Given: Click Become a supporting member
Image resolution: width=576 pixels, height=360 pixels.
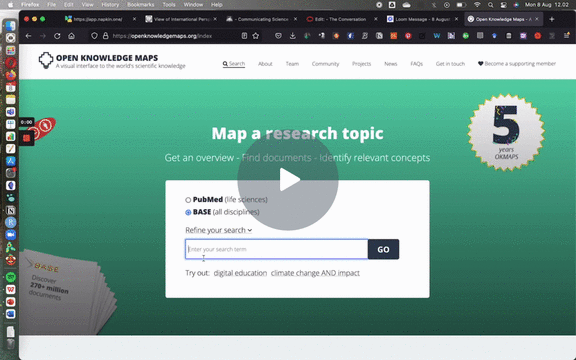Looking at the screenshot, I should coord(516,64).
